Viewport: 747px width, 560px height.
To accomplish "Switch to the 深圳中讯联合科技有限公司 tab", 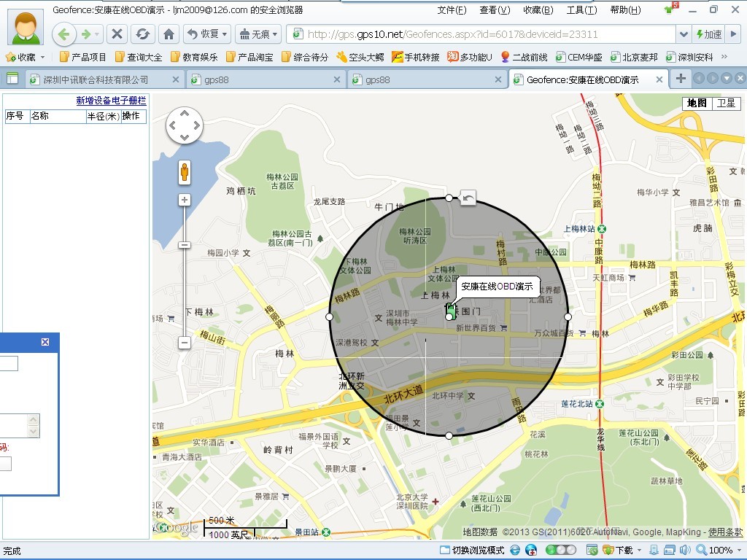I will pos(96,79).
